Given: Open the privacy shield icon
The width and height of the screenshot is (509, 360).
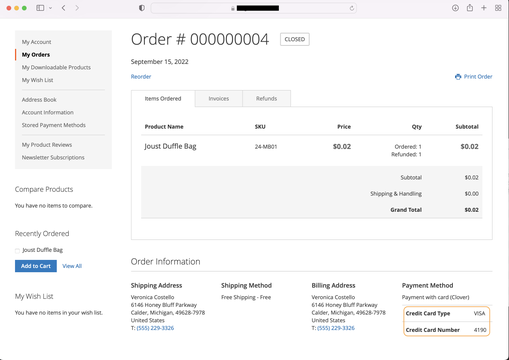Looking at the screenshot, I should 142,8.
